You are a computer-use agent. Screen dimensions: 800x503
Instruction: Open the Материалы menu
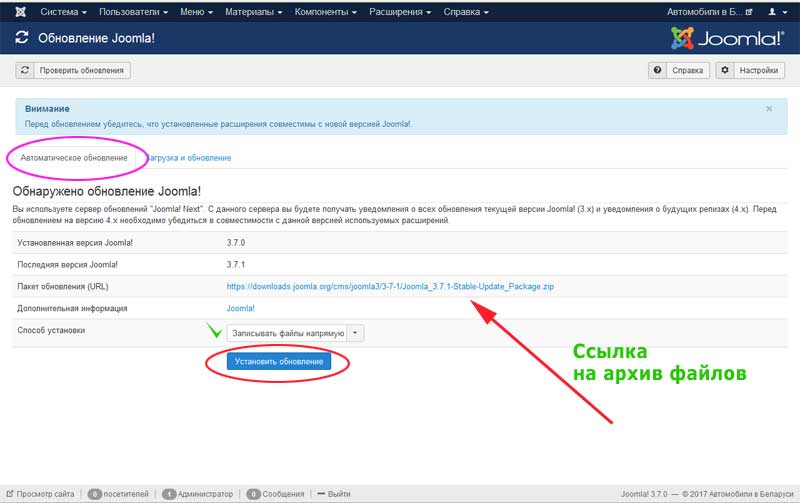point(254,12)
